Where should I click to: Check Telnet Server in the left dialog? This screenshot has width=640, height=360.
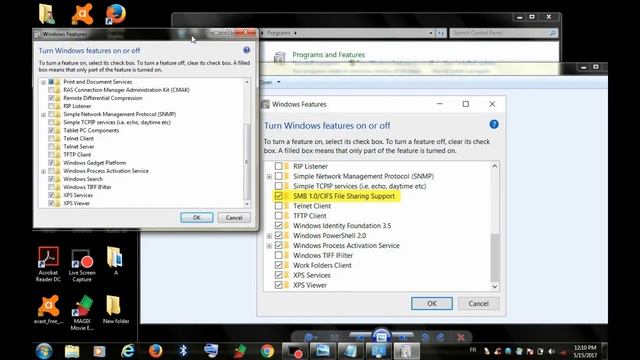point(51,147)
